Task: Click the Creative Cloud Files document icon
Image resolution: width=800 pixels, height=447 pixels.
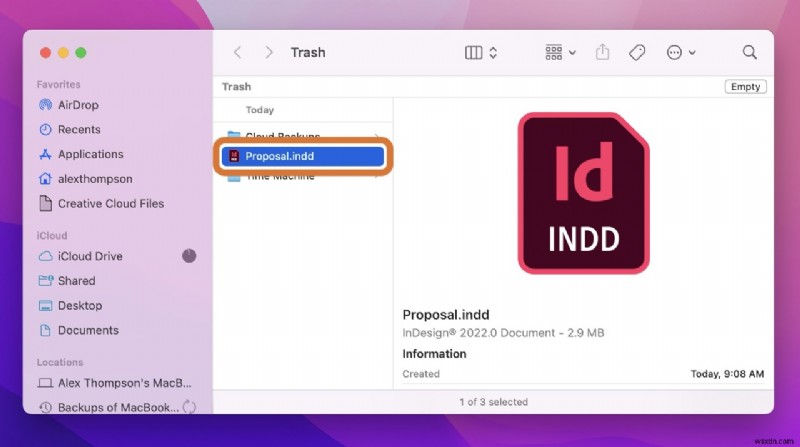Action: (x=45, y=204)
